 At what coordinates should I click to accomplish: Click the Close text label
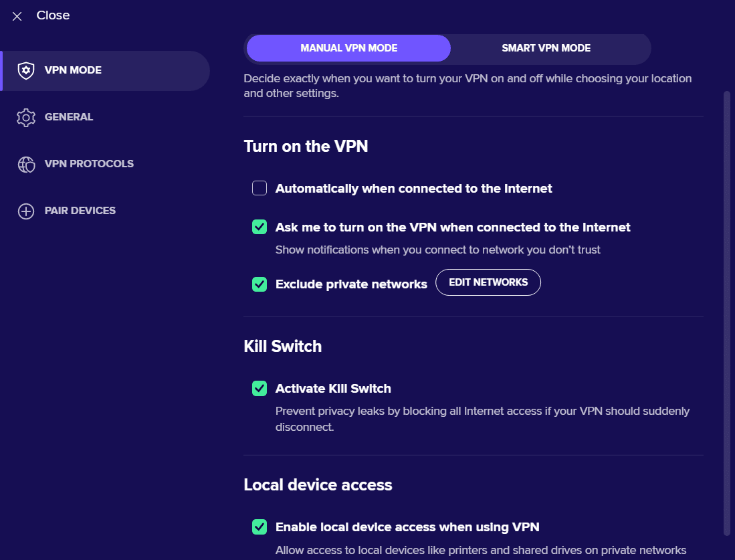point(53,15)
